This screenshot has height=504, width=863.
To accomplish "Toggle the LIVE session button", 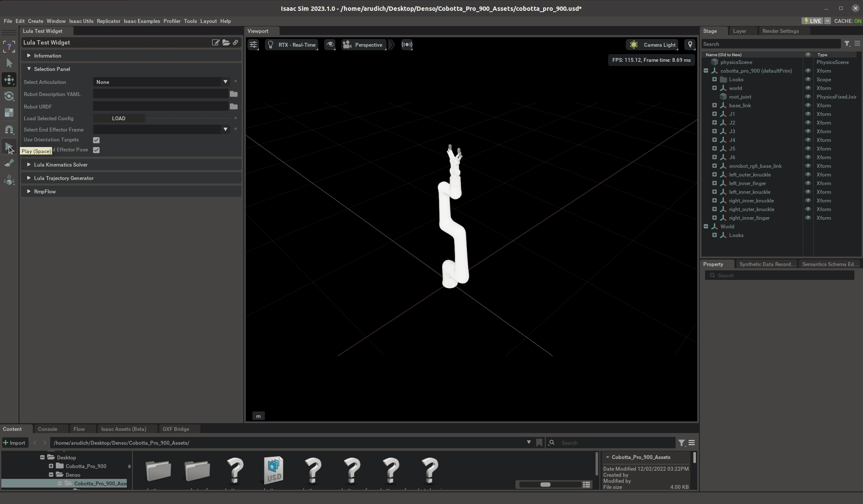I will tap(812, 21).
